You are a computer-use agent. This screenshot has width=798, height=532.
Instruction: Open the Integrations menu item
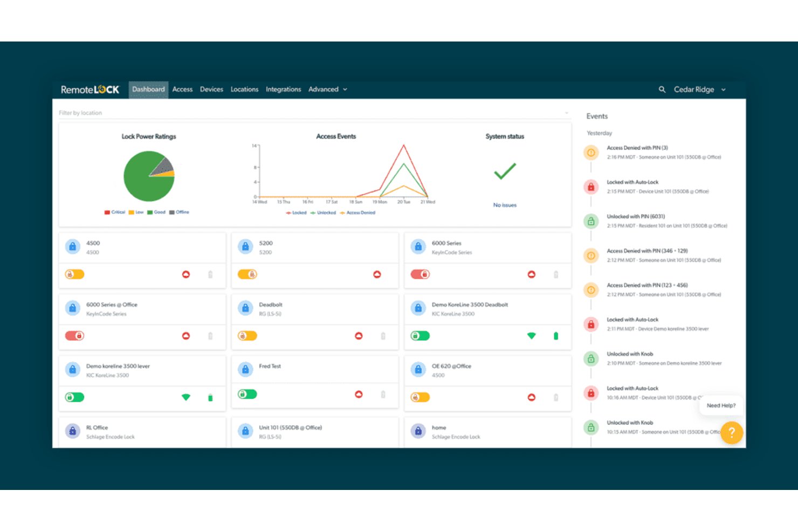click(283, 89)
